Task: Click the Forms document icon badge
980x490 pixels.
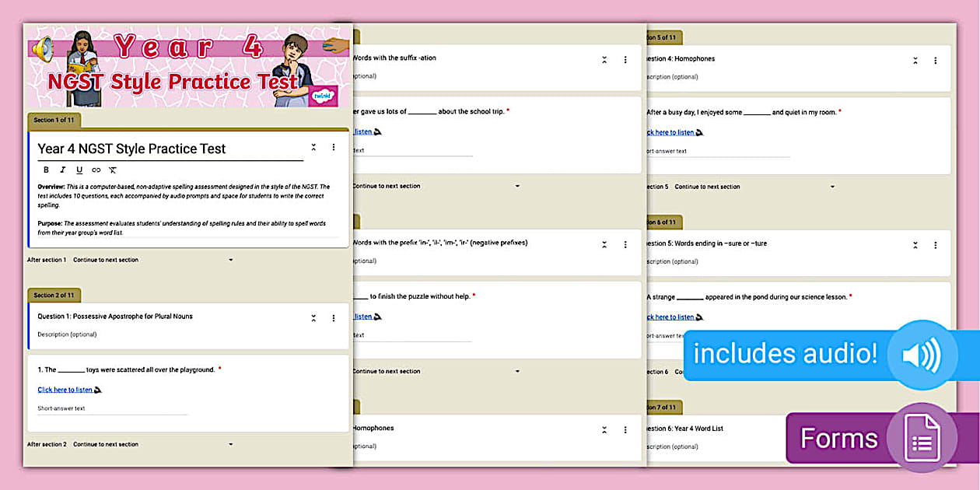Action: (x=922, y=439)
